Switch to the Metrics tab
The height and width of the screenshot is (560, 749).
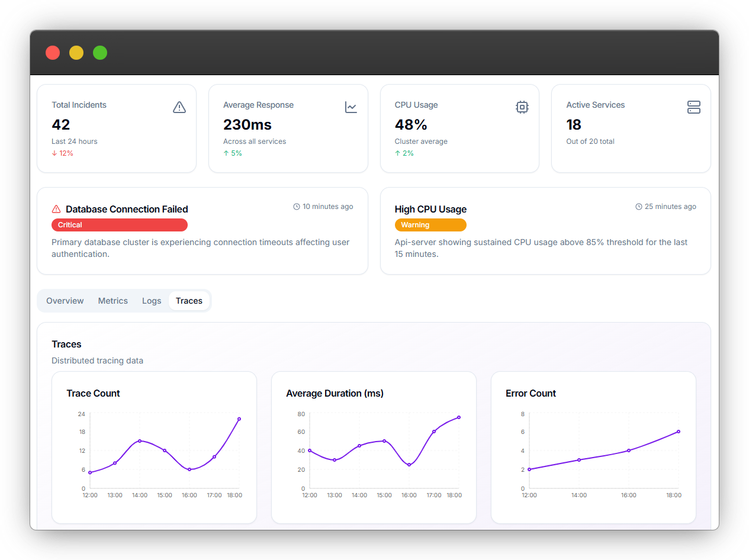click(112, 300)
